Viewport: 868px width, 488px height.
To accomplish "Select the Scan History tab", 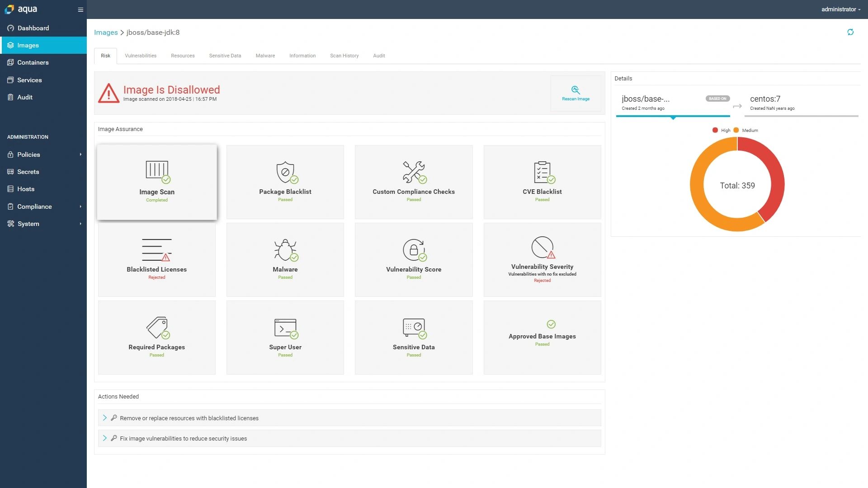I will (344, 56).
